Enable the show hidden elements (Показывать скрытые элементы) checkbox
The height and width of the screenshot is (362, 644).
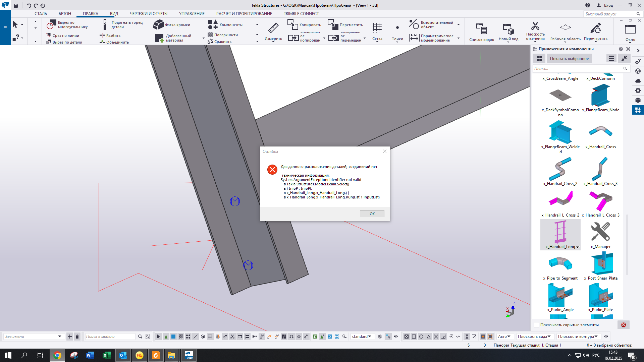[x=536, y=325]
